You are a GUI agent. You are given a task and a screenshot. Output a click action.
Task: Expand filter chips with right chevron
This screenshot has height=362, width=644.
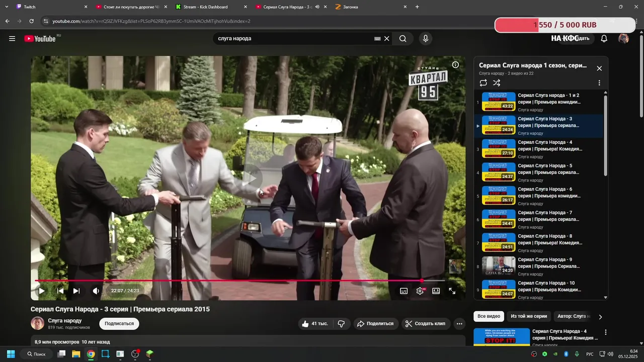[600, 317]
